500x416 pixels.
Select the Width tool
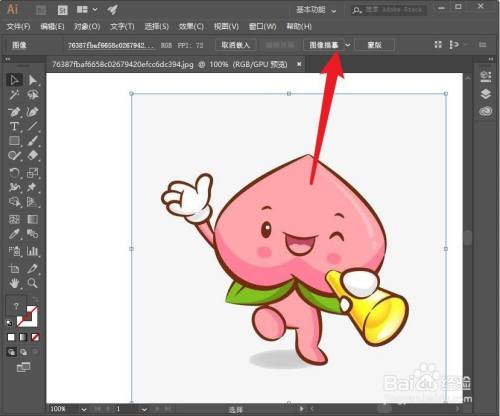click(x=14, y=187)
